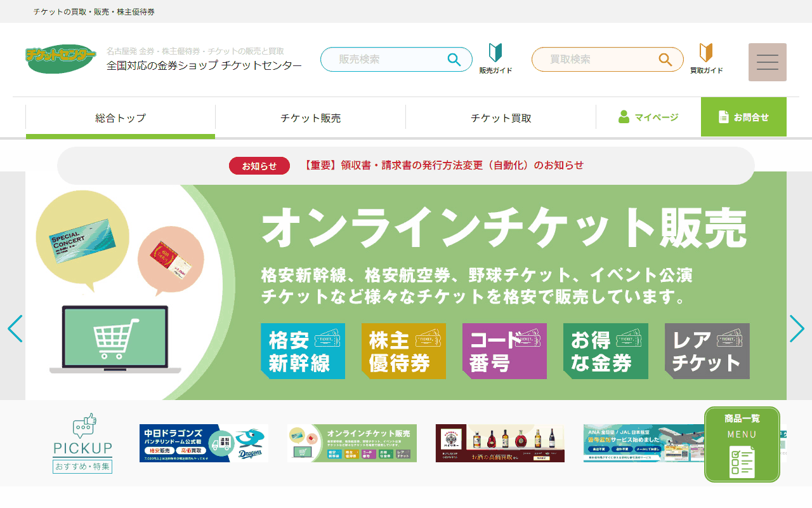This screenshot has height=508, width=812.
Task: Select the 株主優待券 category tile
Action: 403,351
